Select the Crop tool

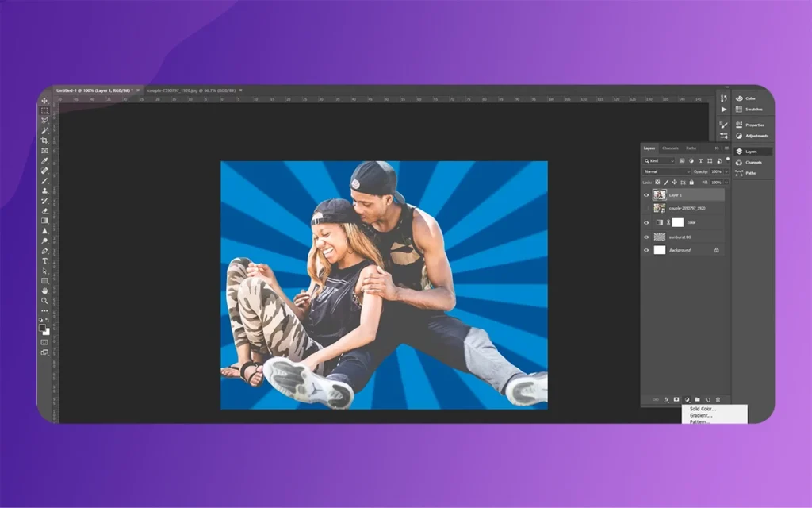click(x=44, y=140)
